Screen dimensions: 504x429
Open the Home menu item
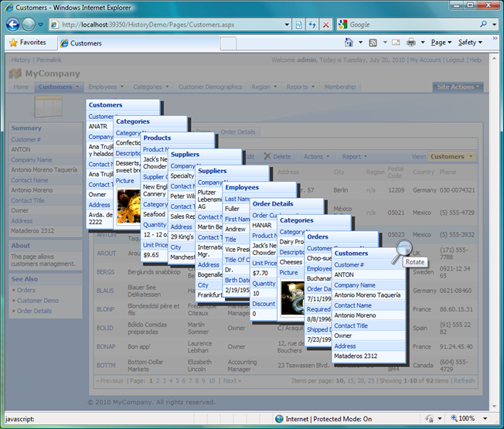pyautogui.click(x=21, y=87)
